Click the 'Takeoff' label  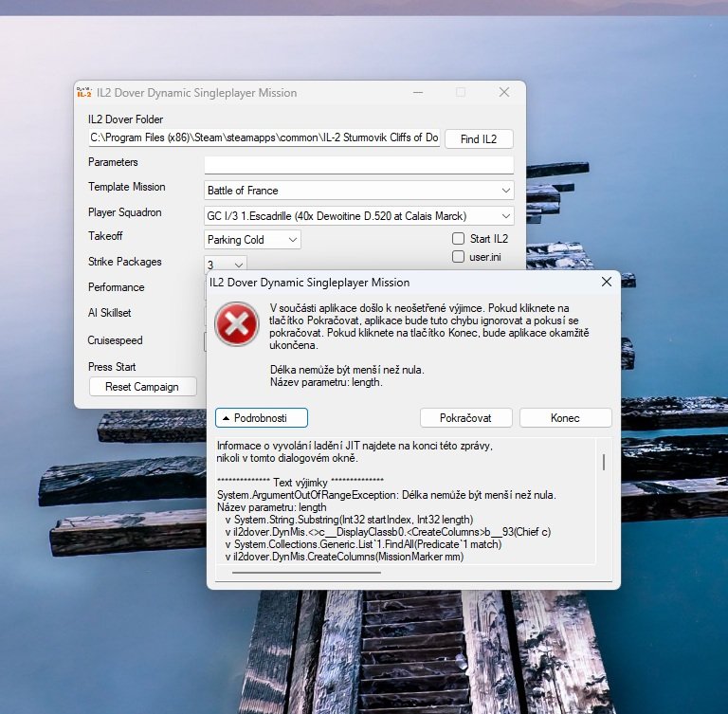coord(105,236)
